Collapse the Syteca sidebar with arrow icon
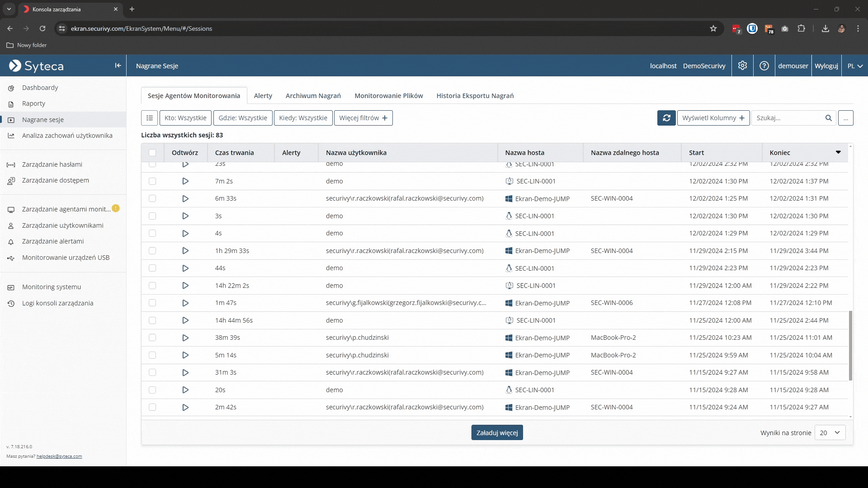 click(x=118, y=66)
